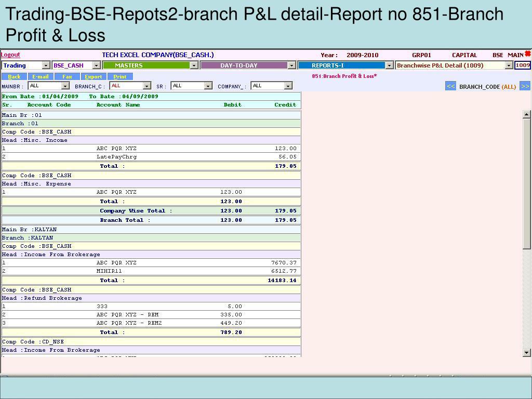This screenshot has width=532, height=399.
Task: Open the REPORTS-I menu dropdown
Action: pos(390,65)
